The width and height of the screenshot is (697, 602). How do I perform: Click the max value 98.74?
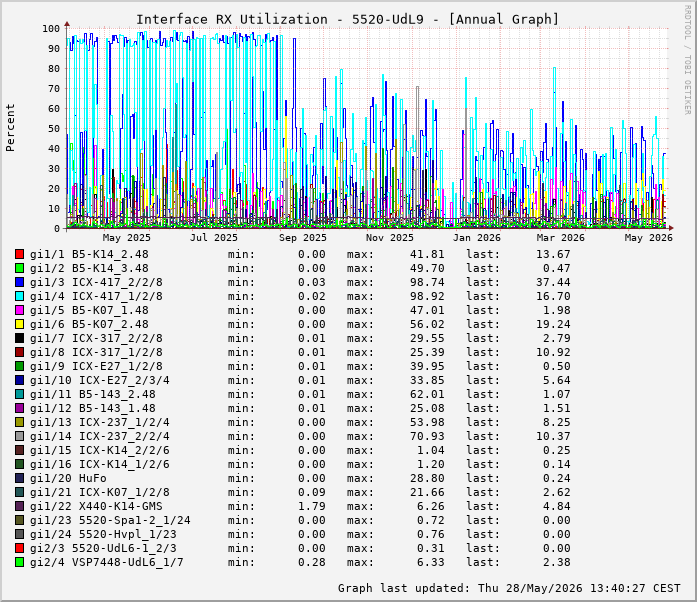pos(427,282)
